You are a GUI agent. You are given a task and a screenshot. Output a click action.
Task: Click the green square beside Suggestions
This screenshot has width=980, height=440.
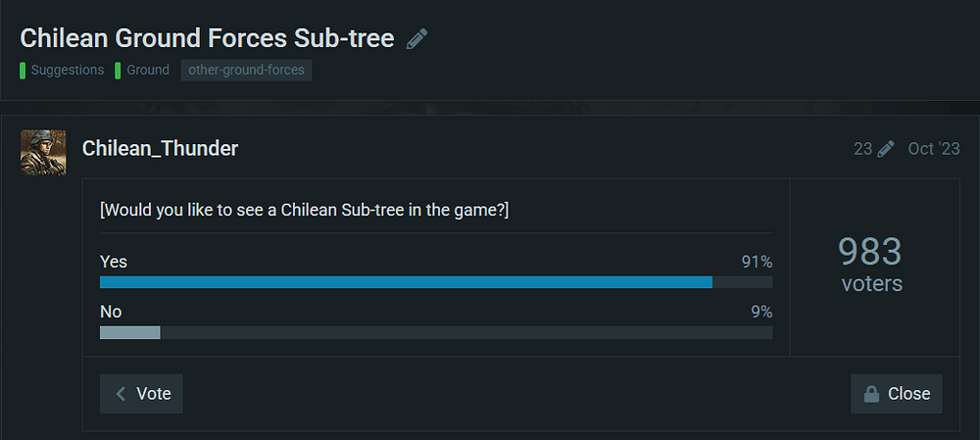tap(23, 71)
